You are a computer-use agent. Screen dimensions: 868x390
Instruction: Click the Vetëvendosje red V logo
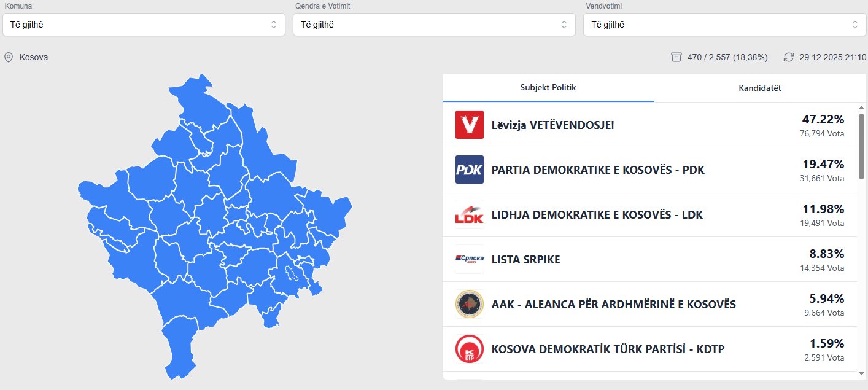pos(470,125)
